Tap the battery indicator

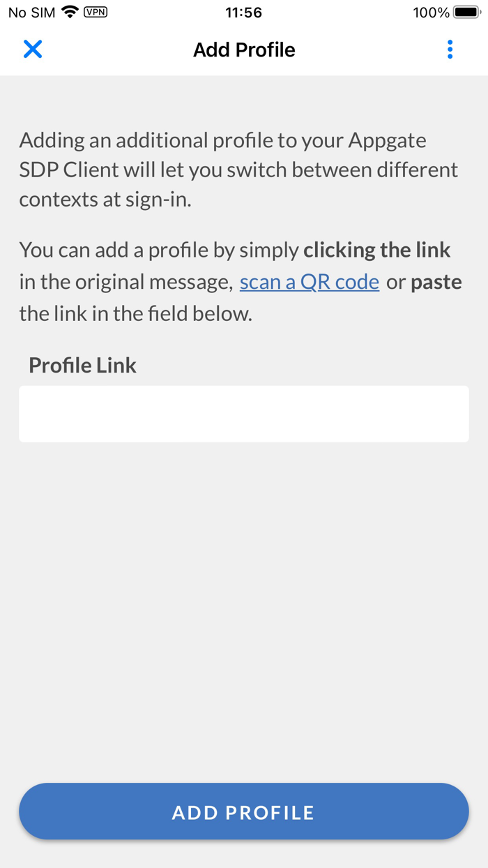[466, 11]
